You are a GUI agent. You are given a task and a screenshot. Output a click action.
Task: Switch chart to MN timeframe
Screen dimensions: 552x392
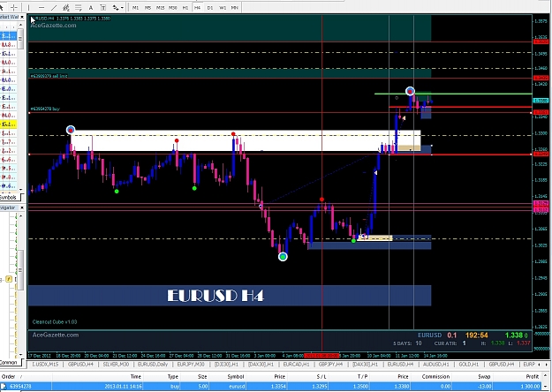click(x=234, y=7)
